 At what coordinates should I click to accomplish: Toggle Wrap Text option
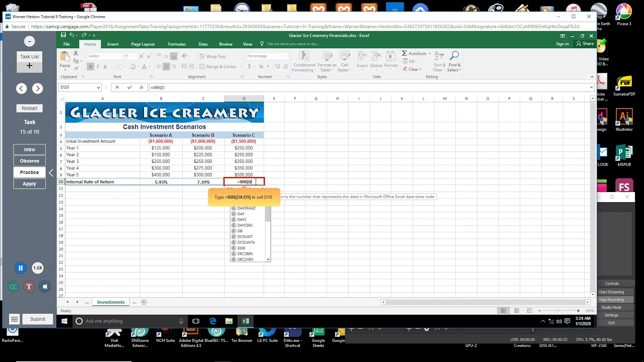pyautogui.click(x=212, y=56)
